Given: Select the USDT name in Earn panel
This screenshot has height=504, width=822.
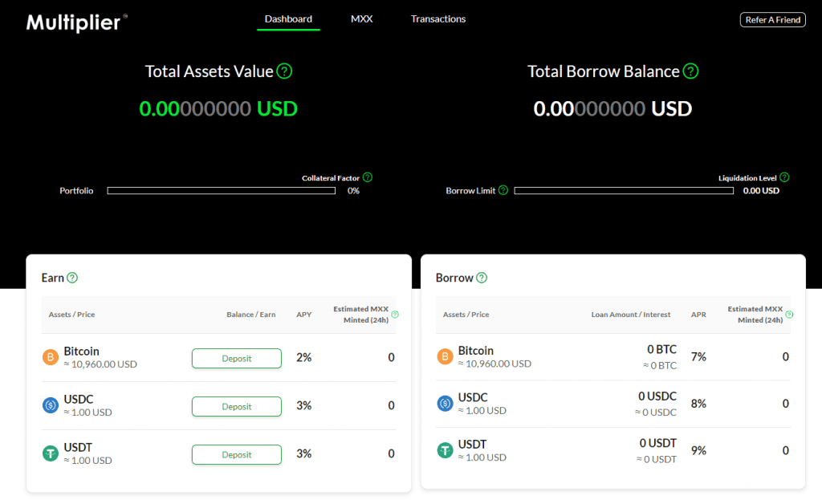Looking at the screenshot, I should tap(78, 447).
